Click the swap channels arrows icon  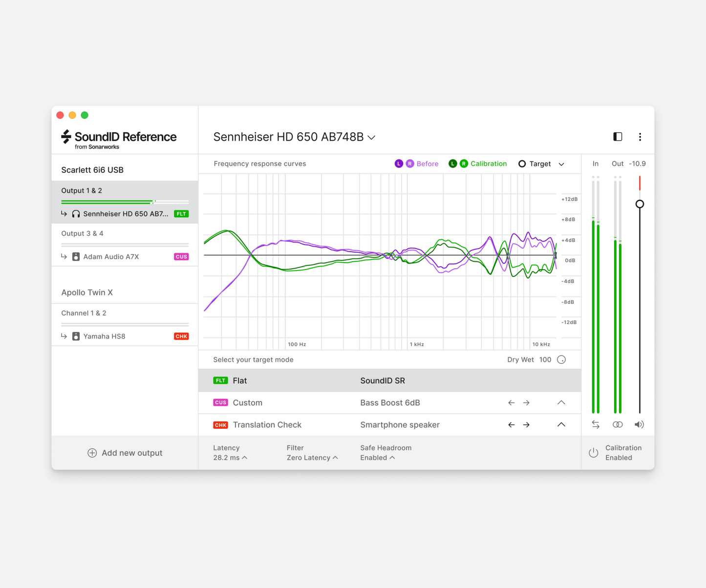pyautogui.click(x=596, y=424)
